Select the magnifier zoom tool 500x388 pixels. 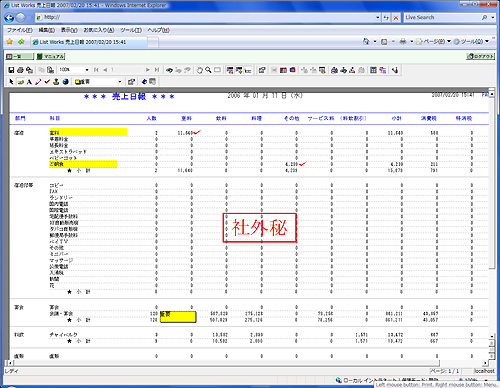pyautogui.click(x=208, y=70)
